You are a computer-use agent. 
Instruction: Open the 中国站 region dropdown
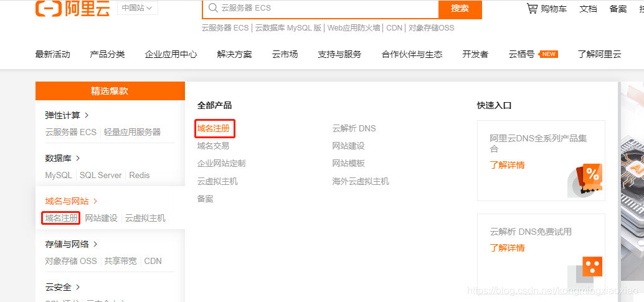(x=137, y=8)
